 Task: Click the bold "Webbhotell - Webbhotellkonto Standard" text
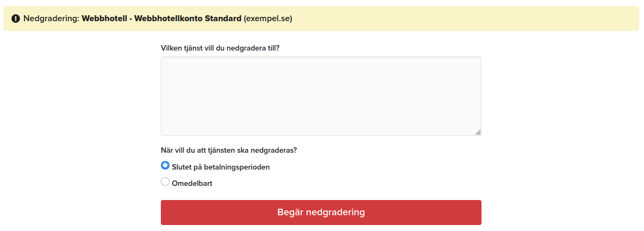[x=161, y=18]
